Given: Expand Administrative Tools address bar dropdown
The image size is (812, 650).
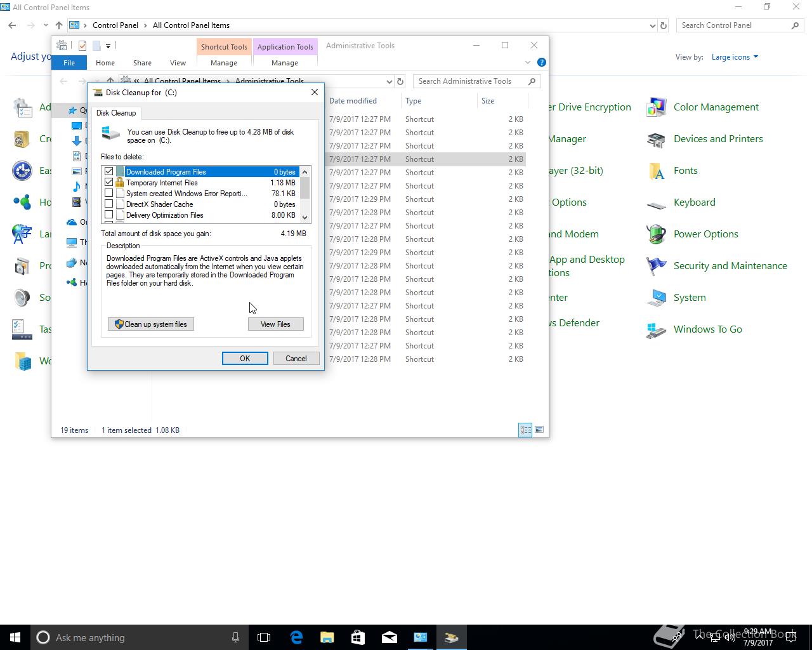Looking at the screenshot, I should (x=390, y=81).
